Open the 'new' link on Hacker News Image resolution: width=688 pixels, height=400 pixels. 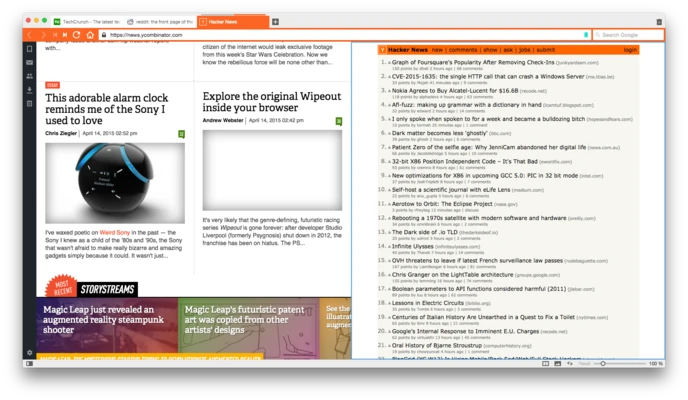[x=437, y=50]
